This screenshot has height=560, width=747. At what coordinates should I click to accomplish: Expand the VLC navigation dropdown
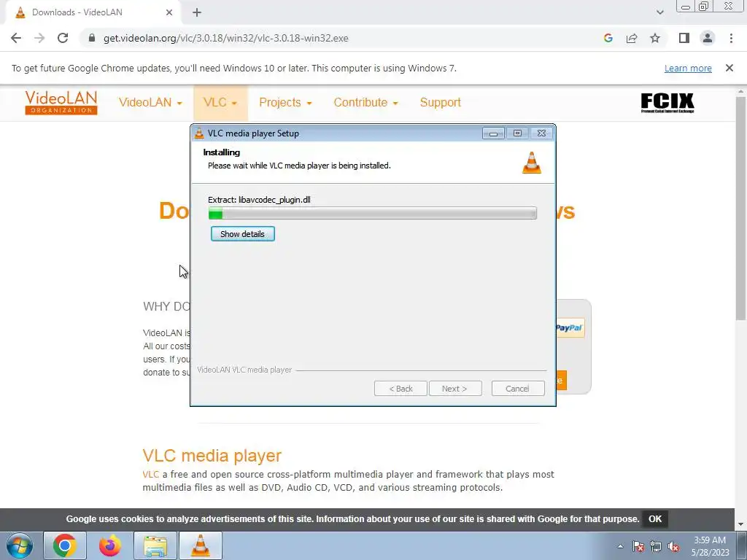click(220, 102)
